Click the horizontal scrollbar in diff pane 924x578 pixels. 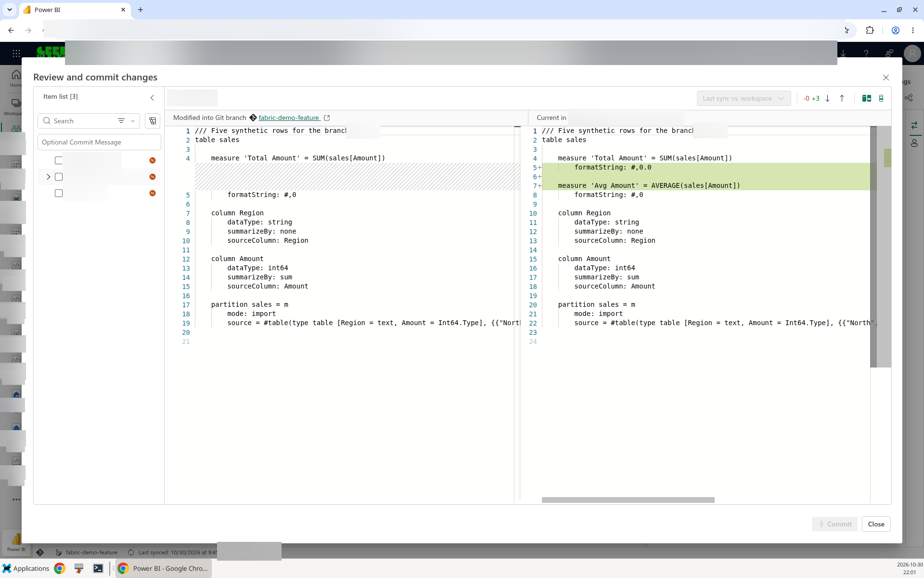(x=628, y=500)
